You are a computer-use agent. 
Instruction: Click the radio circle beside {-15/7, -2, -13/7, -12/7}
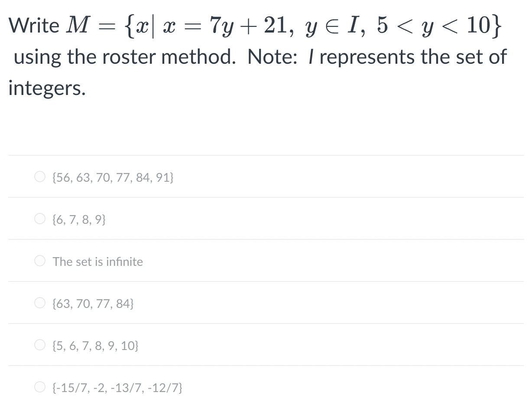pos(39,386)
